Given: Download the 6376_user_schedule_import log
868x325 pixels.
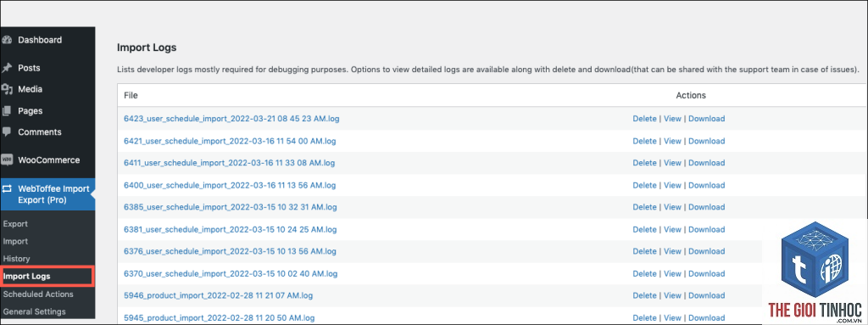Looking at the screenshot, I should click(x=706, y=252).
